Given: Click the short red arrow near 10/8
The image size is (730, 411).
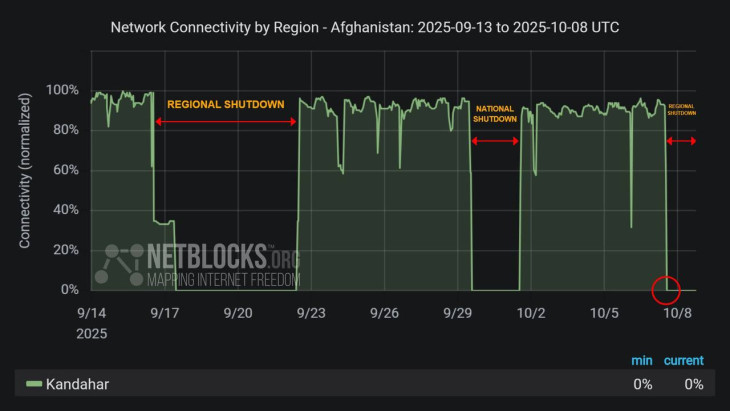Looking at the screenshot, I should coord(681,141).
